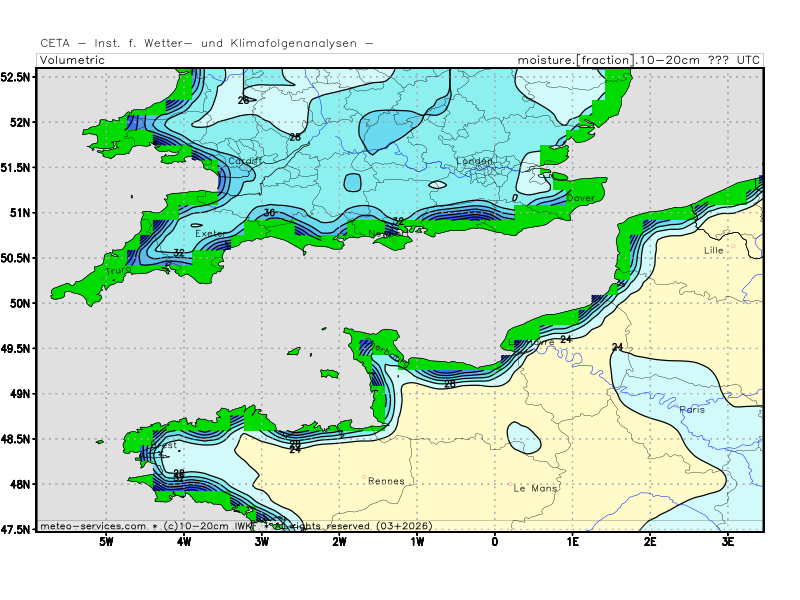Viewport: 800px width, 600px height.
Task: Select the 5W longitude axis label
Action: (x=105, y=542)
